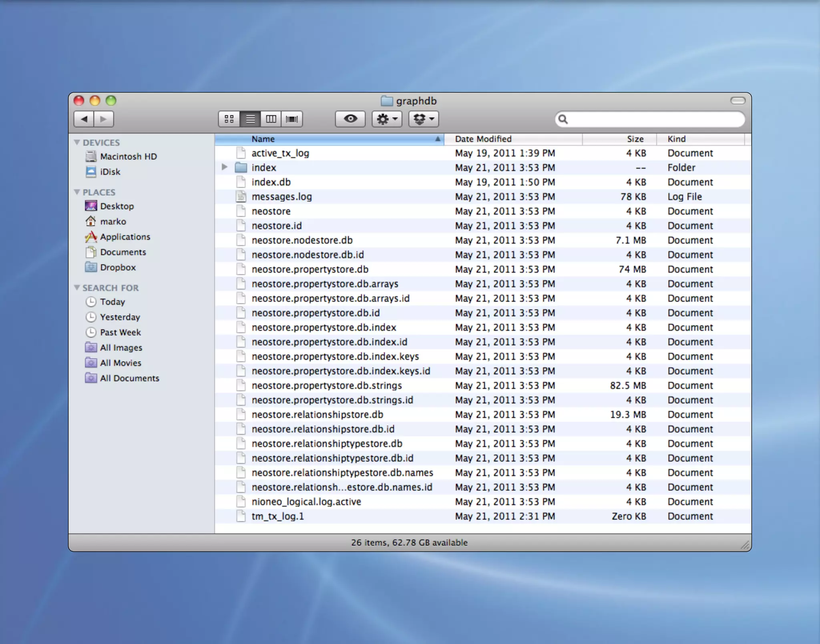This screenshot has width=820, height=644.
Task: Open the Applications sidebar item
Action: point(125,237)
